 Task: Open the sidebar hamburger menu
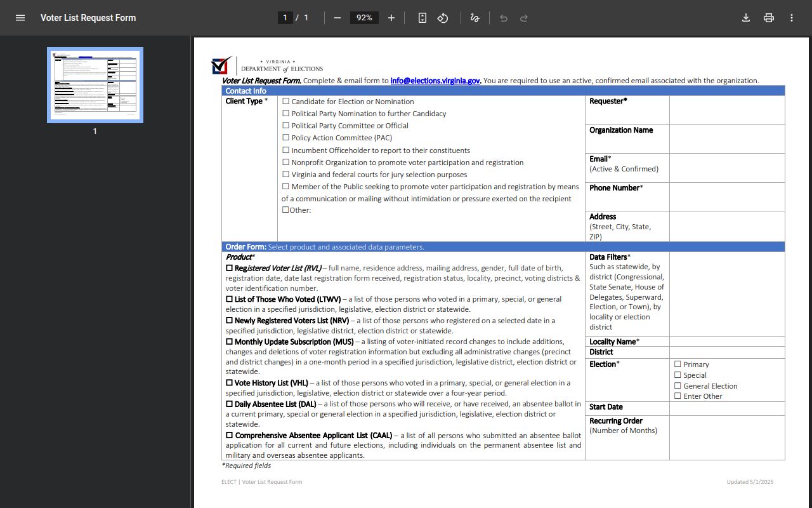20,18
